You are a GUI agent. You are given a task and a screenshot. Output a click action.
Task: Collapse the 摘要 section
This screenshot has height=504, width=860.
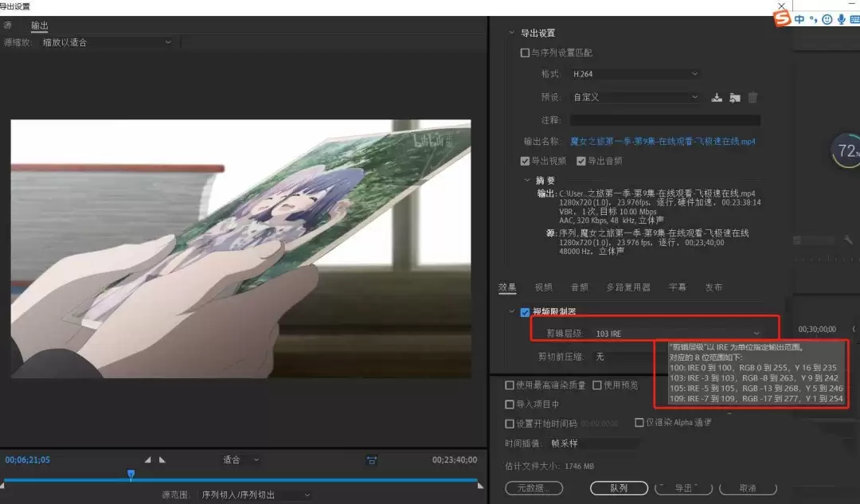coord(527,180)
